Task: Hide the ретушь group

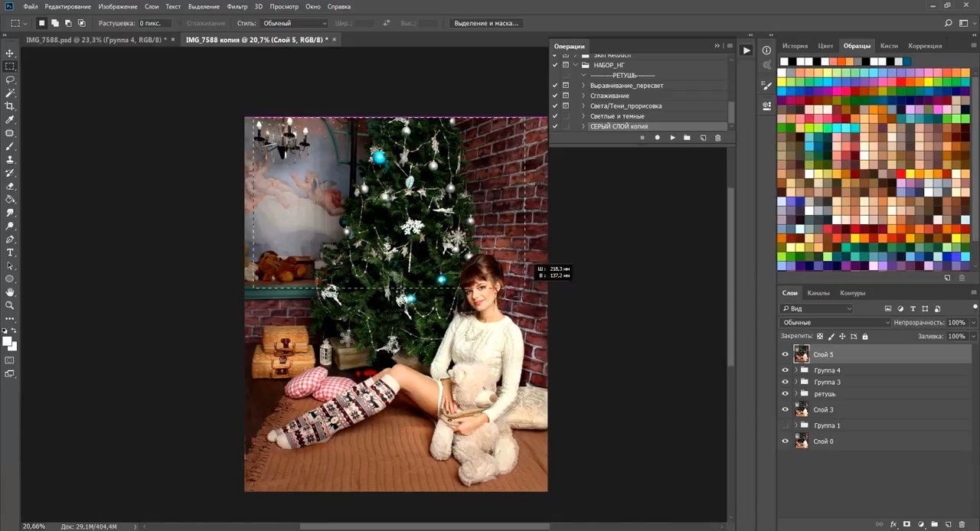Action: pyautogui.click(x=785, y=394)
